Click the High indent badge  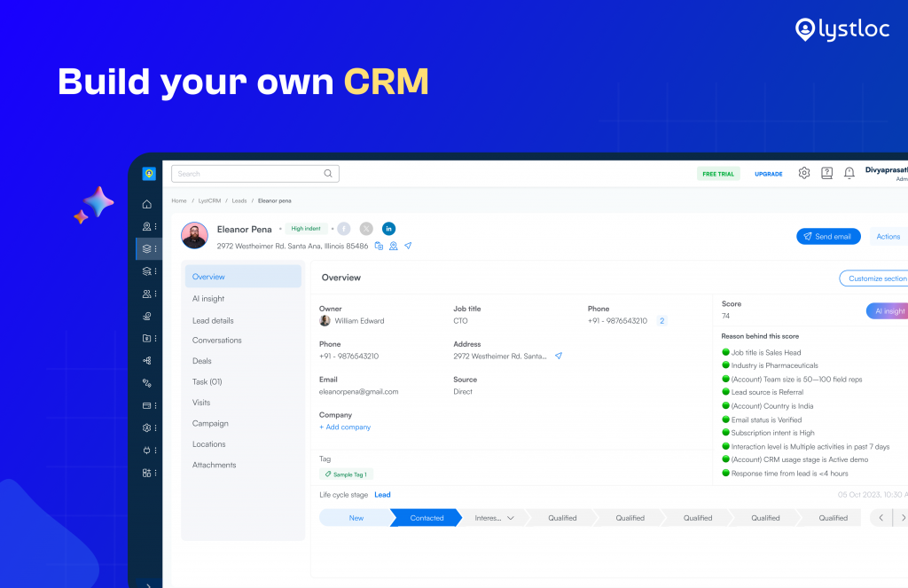306,229
